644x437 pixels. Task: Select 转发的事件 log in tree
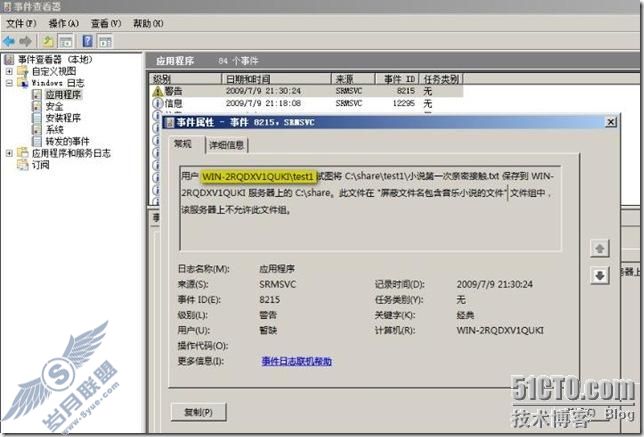coord(67,142)
